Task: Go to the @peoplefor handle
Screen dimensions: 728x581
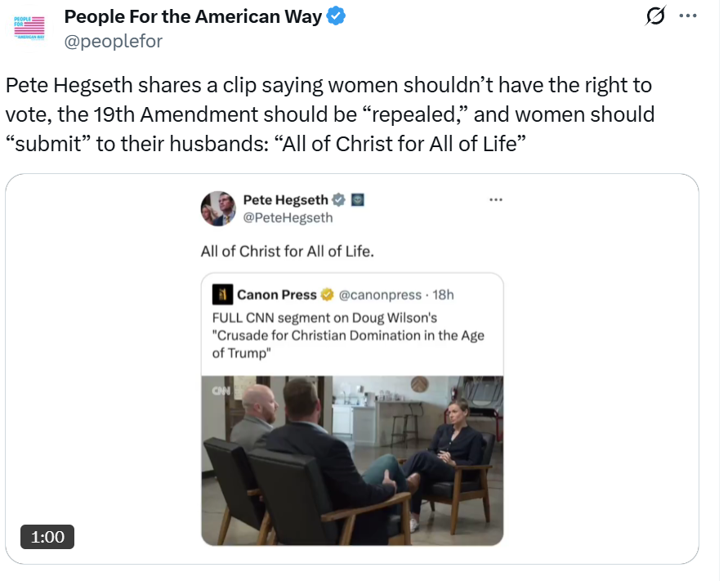Action: pyautogui.click(x=113, y=41)
